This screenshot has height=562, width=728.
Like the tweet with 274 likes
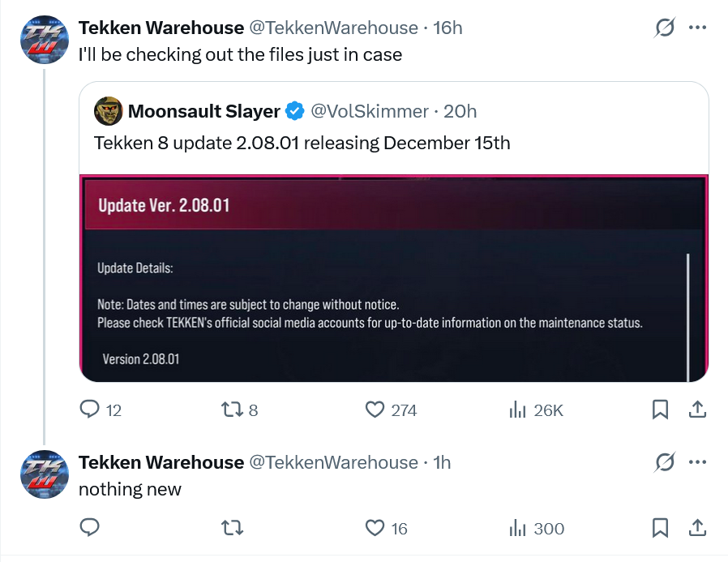tap(375, 410)
